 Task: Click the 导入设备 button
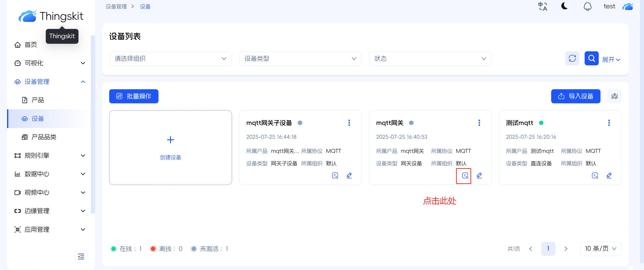pyautogui.click(x=576, y=96)
